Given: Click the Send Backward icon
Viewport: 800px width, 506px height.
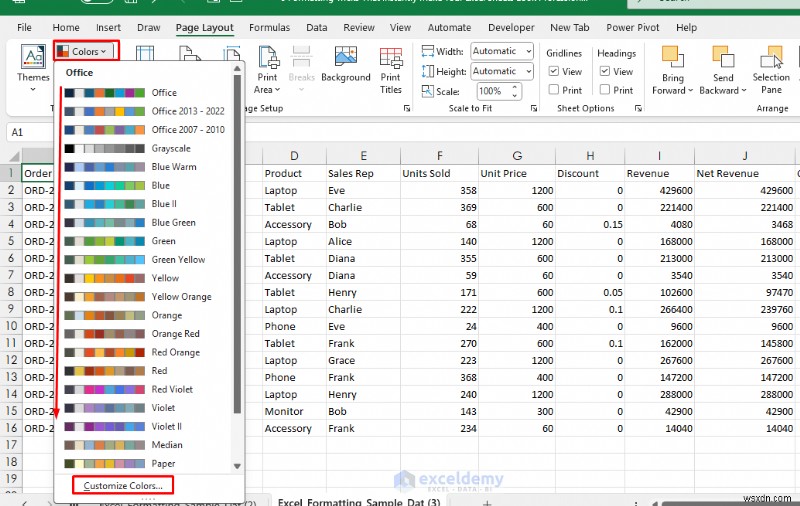Looking at the screenshot, I should pos(723,56).
